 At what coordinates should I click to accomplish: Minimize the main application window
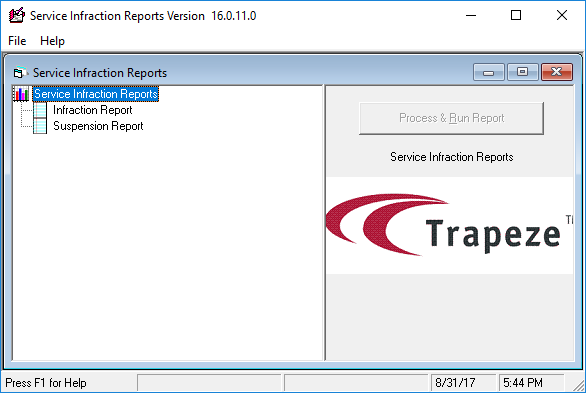tap(471, 16)
